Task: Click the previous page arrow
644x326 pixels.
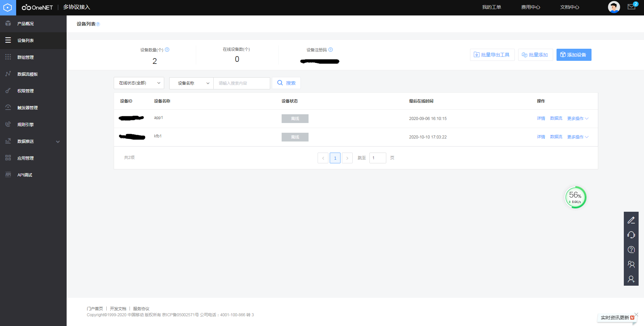Action: (x=323, y=158)
